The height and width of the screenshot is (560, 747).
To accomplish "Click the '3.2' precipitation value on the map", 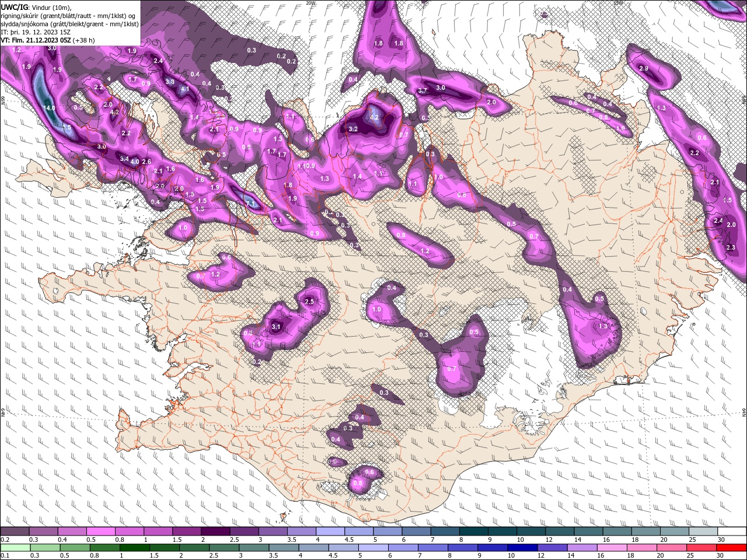I will pyautogui.click(x=353, y=129).
